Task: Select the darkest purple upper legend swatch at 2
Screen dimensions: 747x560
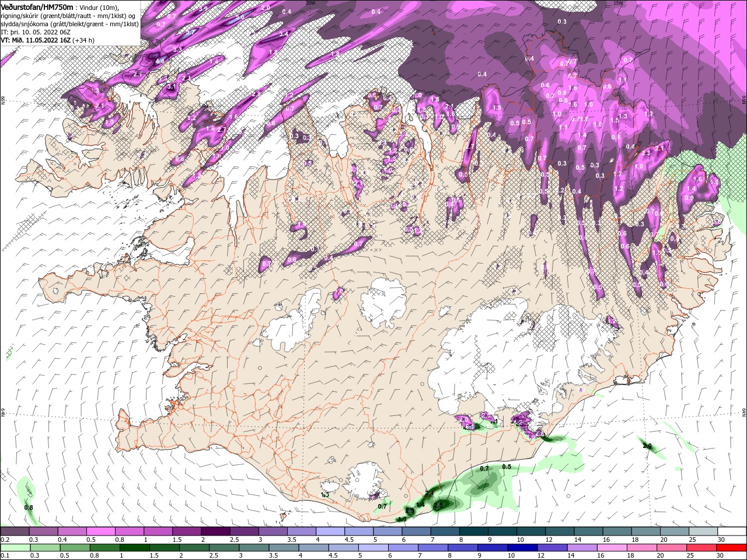Action: 215,531
